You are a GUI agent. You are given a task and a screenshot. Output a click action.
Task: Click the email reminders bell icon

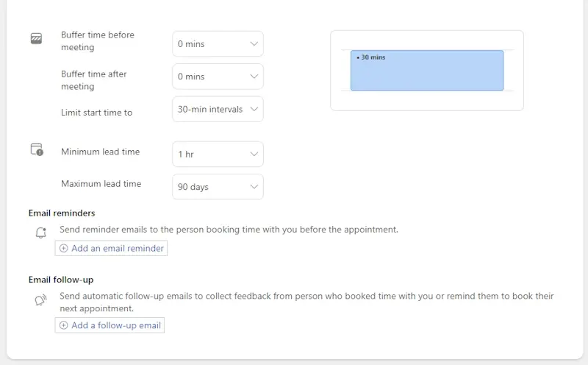pyautogui.click(x=41, y=233)
